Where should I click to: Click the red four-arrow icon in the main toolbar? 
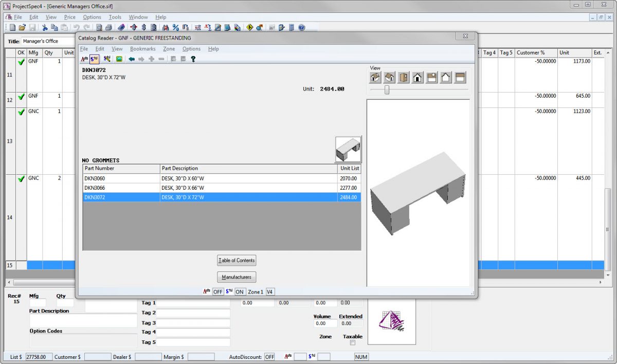click(x=134, y=28)
